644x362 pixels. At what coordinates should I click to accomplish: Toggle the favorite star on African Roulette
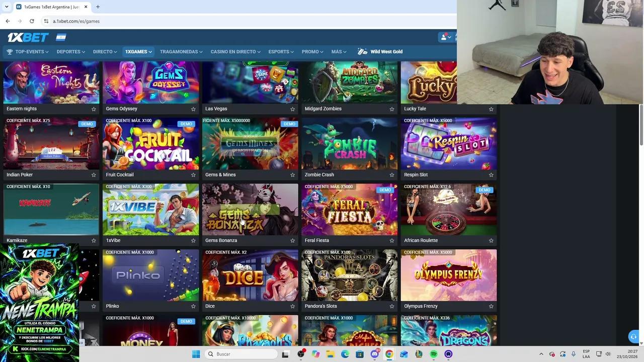(x=491, y=240)
